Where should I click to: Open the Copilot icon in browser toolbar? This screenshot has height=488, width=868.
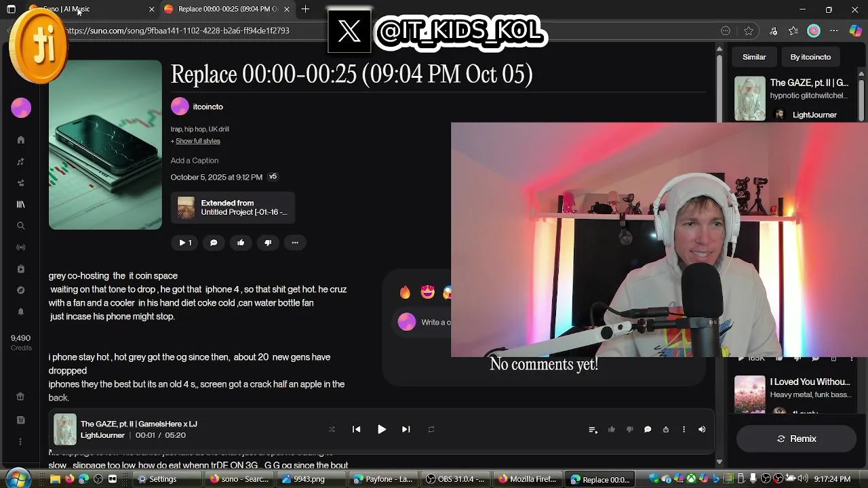[x=855, y=30]
